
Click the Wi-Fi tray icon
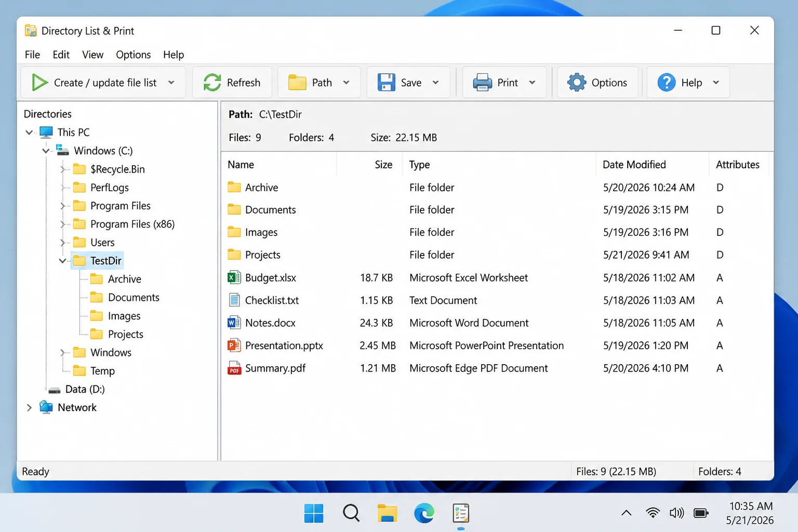coord(653,513)
